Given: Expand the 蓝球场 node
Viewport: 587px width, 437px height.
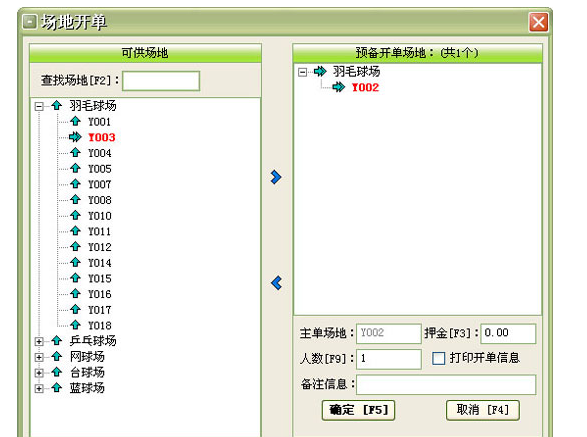Looking at the screenshot, I should click(x=39, y=389).
